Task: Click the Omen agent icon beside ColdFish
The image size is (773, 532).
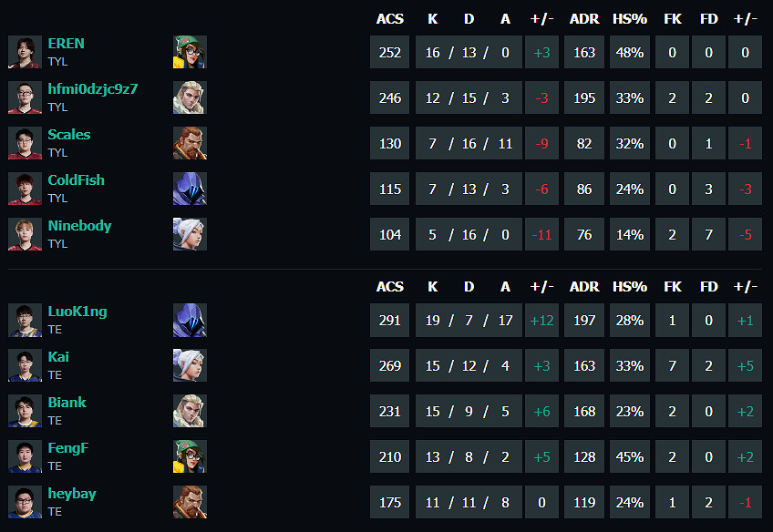Action: point(190,189)
